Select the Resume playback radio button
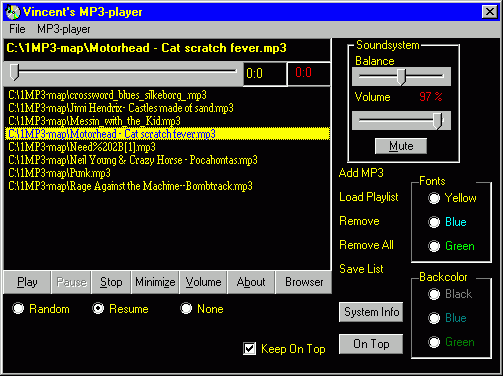 point(98,308)
